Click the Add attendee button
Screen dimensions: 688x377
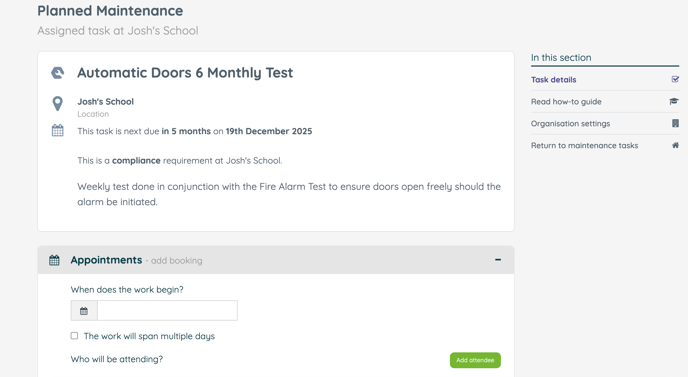pyautogui.click(x=475, y=360)
